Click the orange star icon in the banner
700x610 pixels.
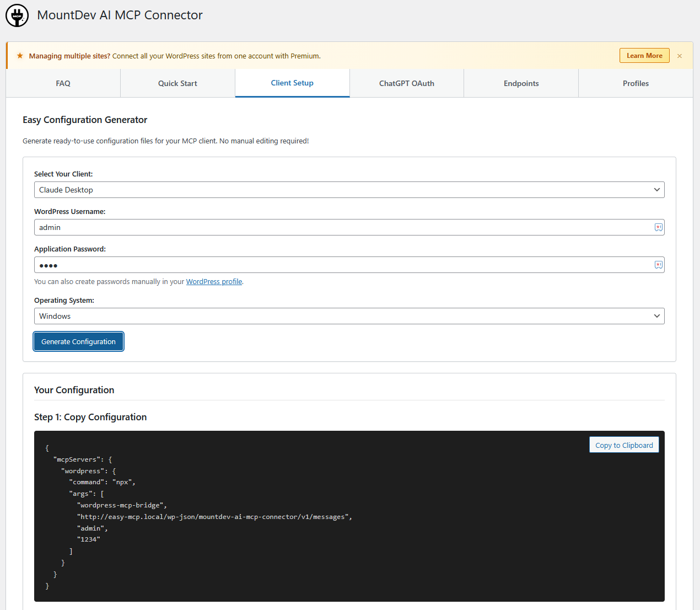coord(20,56)
